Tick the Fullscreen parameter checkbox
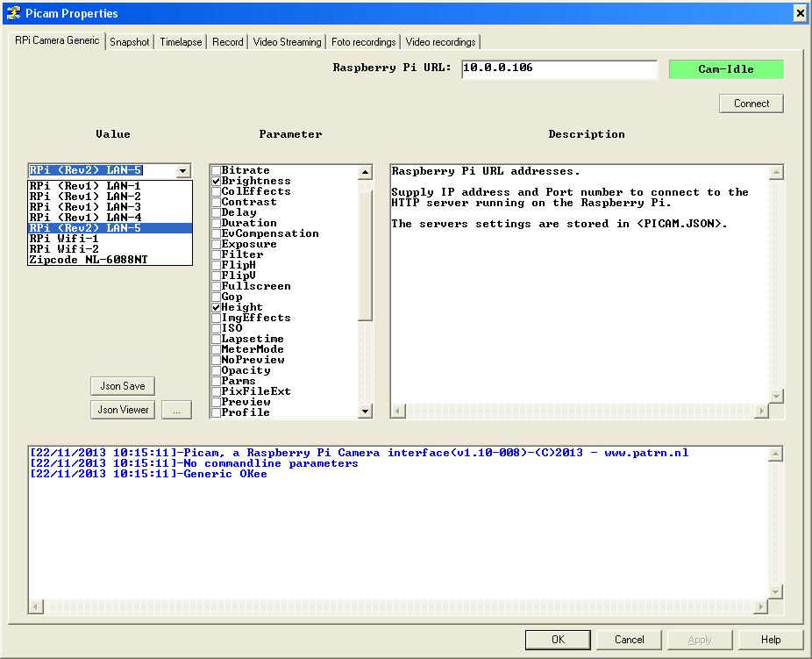 click(216, 286)
